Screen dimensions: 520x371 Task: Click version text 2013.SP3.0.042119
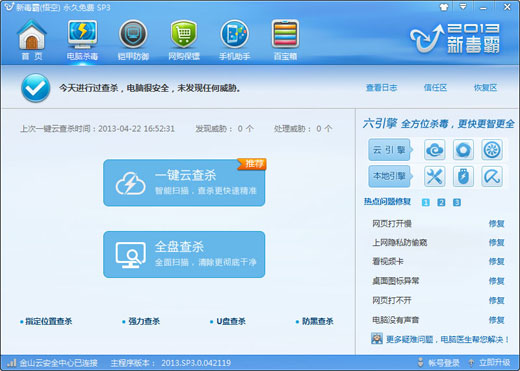tap(196, 363)
